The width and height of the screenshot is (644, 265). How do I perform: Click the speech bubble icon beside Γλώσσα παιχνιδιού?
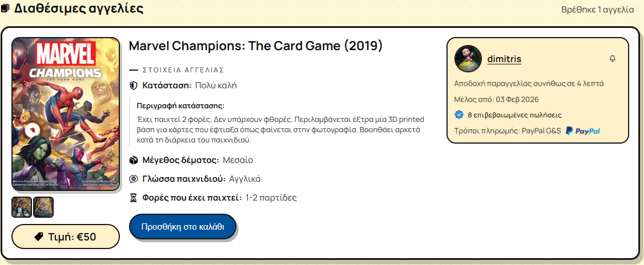click(134, 179)
